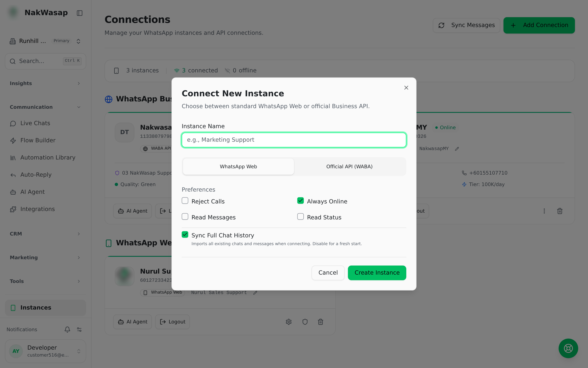Edit Nurul Sales Support label pencil icon

click(x=255, y=293)
